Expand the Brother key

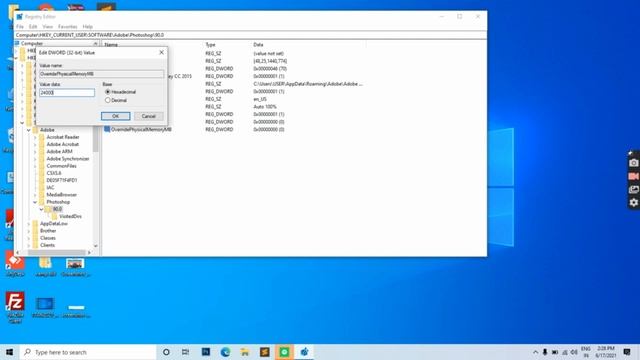[29, 231]
